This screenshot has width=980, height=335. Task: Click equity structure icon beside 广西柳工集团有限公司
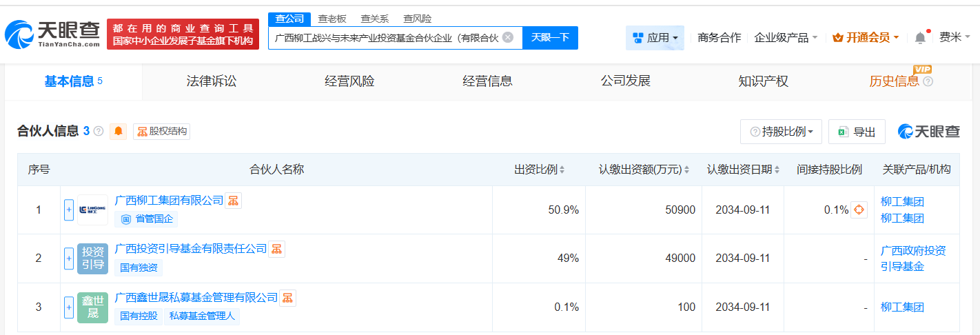pyautogui.click(x=234, y=201)
